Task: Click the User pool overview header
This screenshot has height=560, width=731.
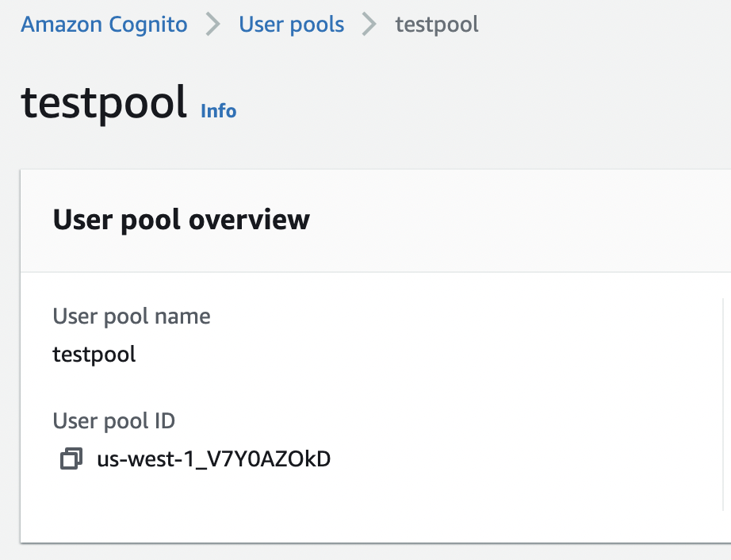Action: [x=181, y=220]
